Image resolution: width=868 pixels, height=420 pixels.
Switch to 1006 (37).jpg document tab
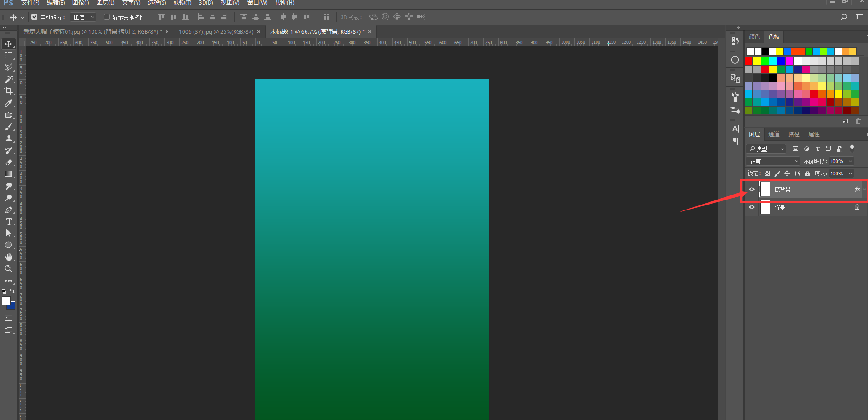tap(216, 31)
